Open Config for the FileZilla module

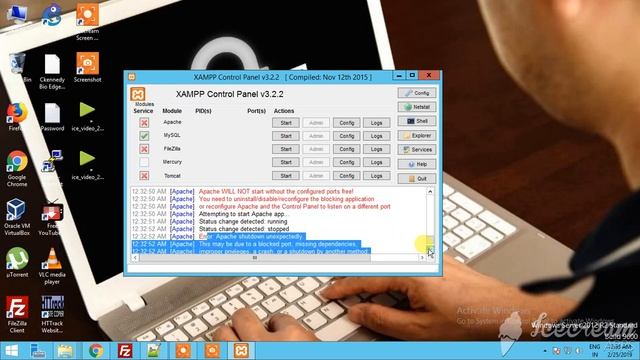click(347, 149)
